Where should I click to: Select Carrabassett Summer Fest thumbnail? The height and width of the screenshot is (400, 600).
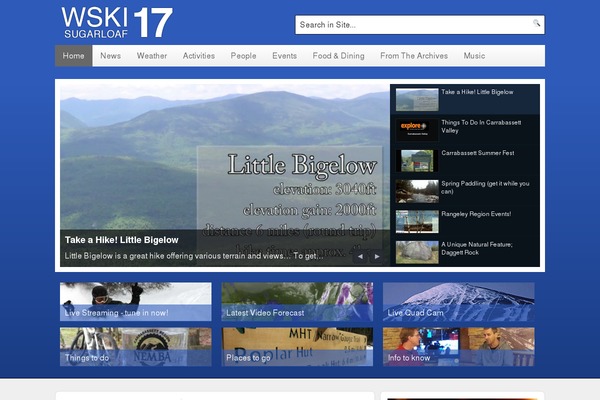point(417,161)
